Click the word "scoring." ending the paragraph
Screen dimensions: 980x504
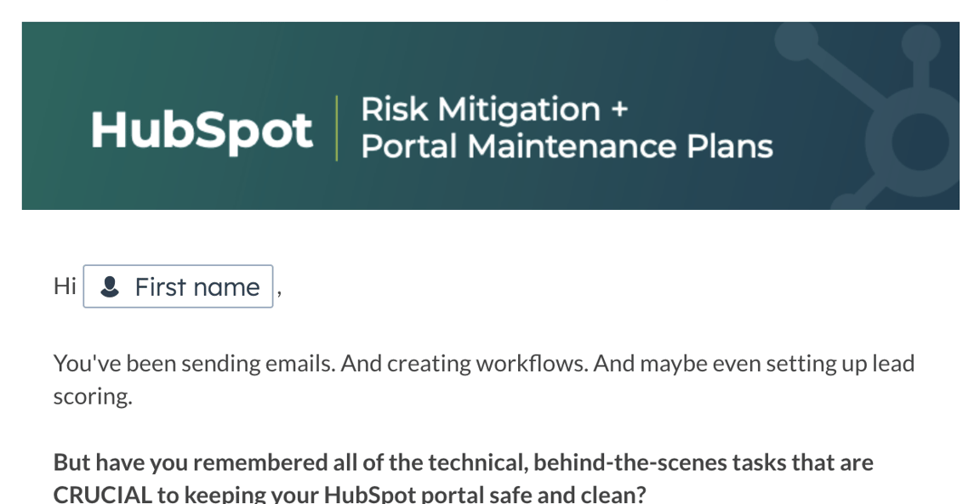tap(93, 396)
